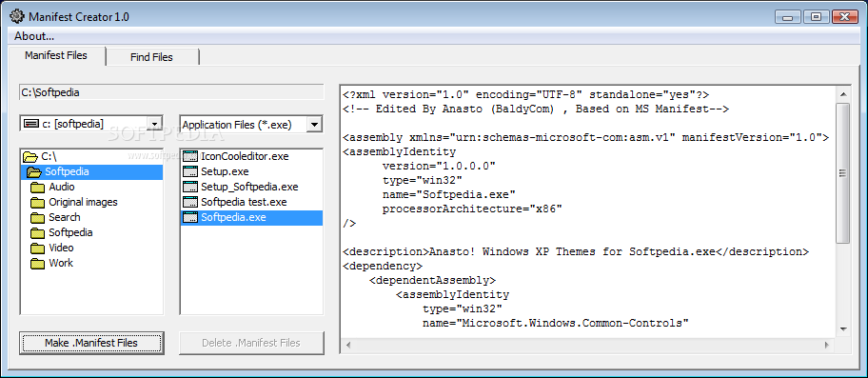This screenshot has height=378, width=868.
Task: Select the Softpedia subfolder under Search
Action: pos(70,232)
